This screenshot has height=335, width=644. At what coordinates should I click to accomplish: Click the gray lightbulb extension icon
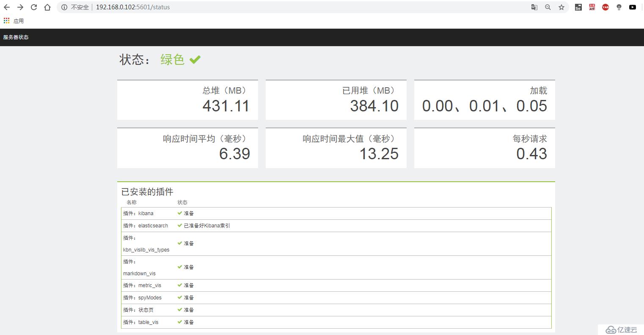tap(619, 7)
